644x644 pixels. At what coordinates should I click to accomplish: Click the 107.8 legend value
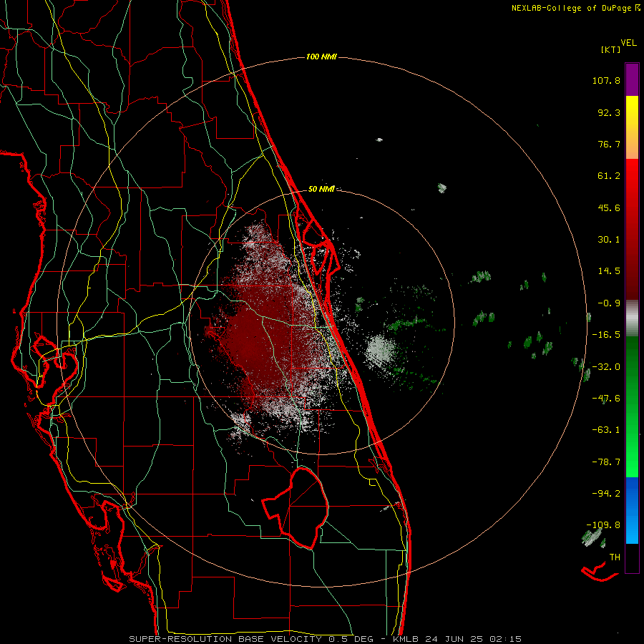coord(606,80)
